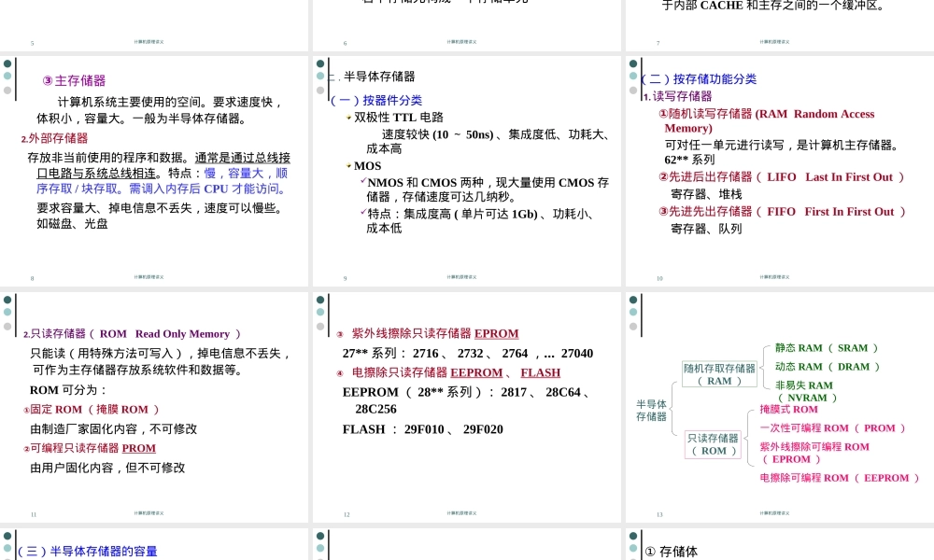This screenshot has height=560, width=934.
Task: Click heading 2.只读存储器 (ROM Read Only Memory)
Action: (x=132, y=334)
